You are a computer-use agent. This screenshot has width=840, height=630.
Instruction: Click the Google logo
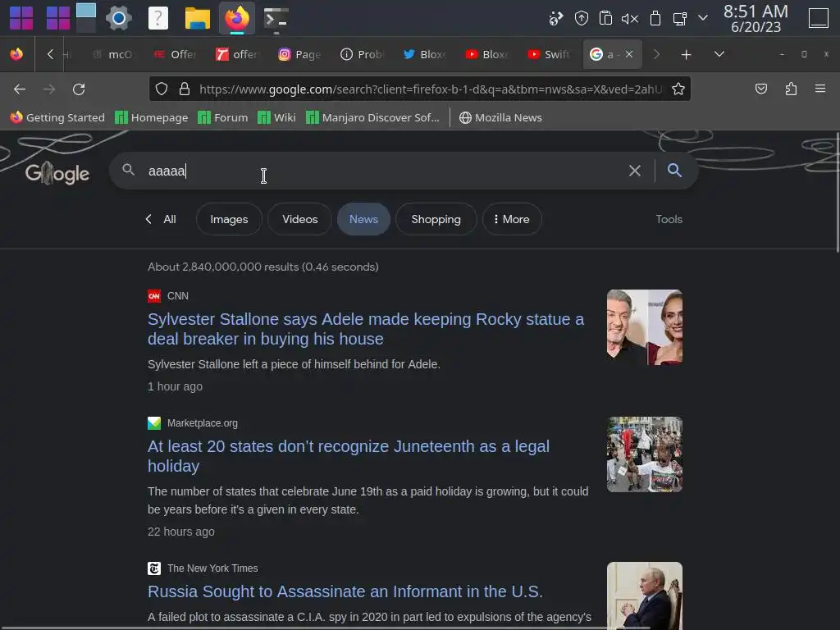point(57,173)
